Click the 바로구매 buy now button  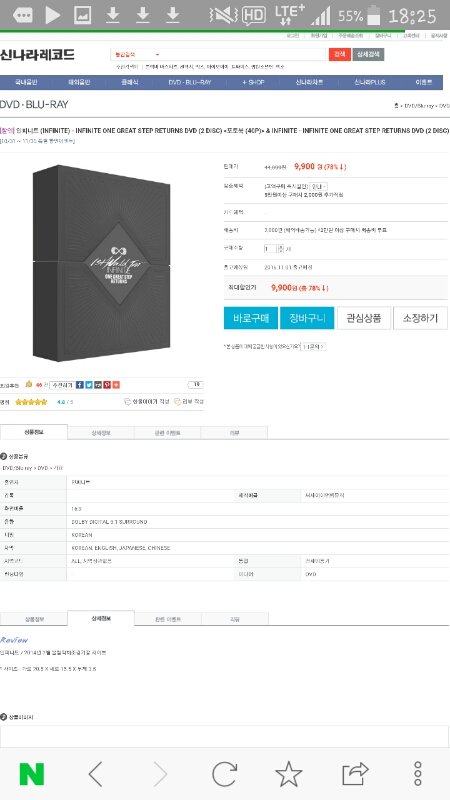251,318
